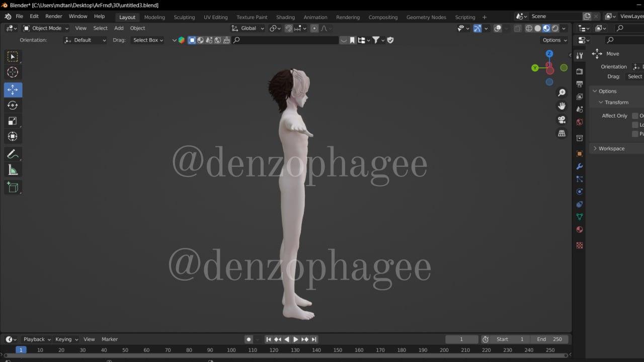Select the Add Cube tool
This screenshot has height=362, width=644.
tap(13, 188)
